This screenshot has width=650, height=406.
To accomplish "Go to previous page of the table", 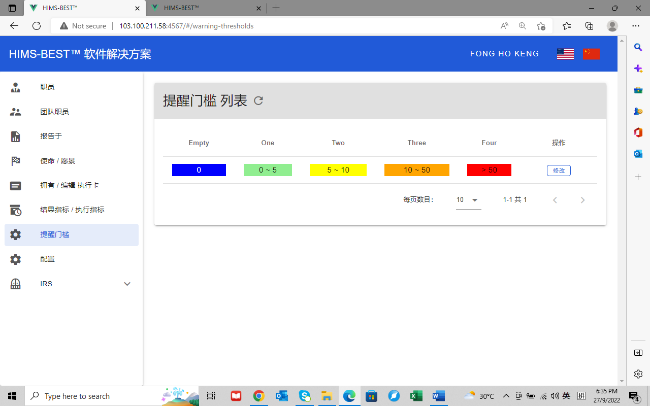I will pyautogui.click(x=555, y=200).
